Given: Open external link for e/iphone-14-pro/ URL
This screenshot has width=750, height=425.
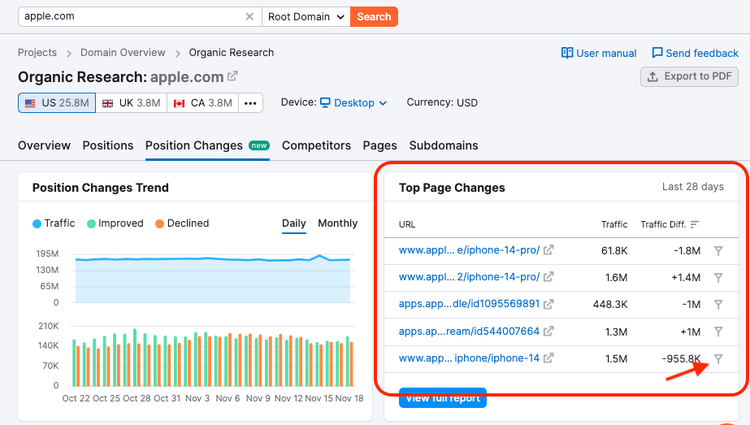Looking at the screenshot, I should click(548, 250).
